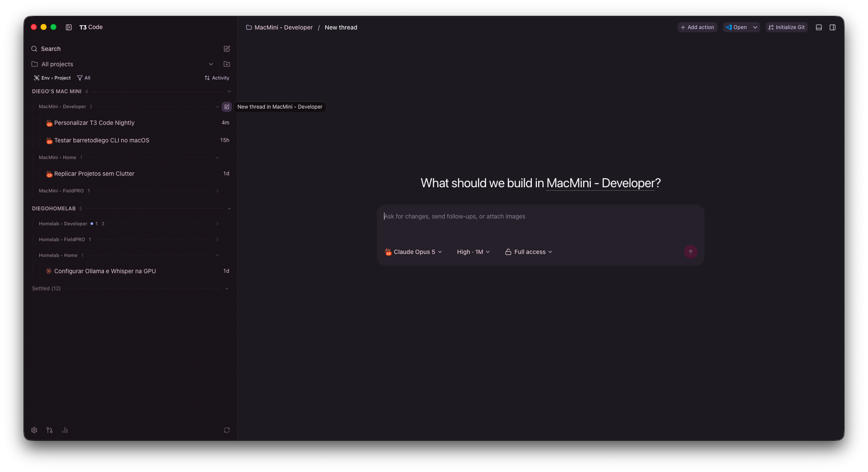Image resolution: width=868 pixels, height=472 pixels.
Task: Open settings via the gear icon
Action: click(34, 430)
